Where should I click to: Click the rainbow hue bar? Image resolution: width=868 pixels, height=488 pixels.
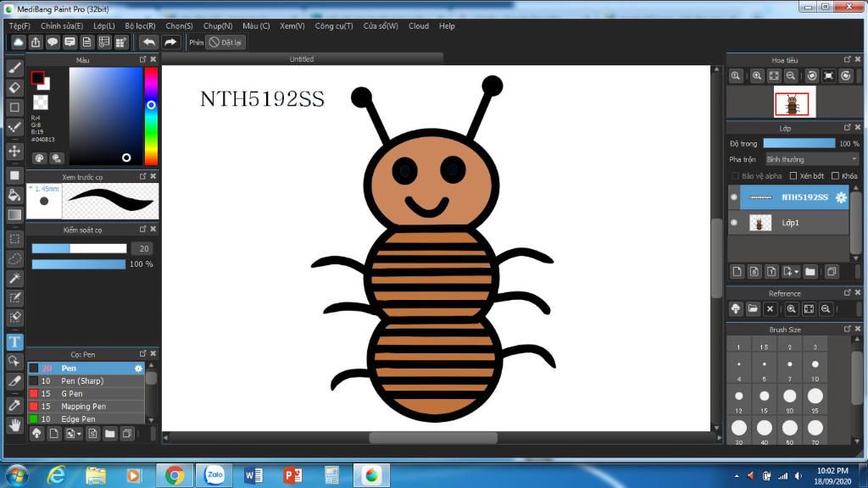click(151, 116)
